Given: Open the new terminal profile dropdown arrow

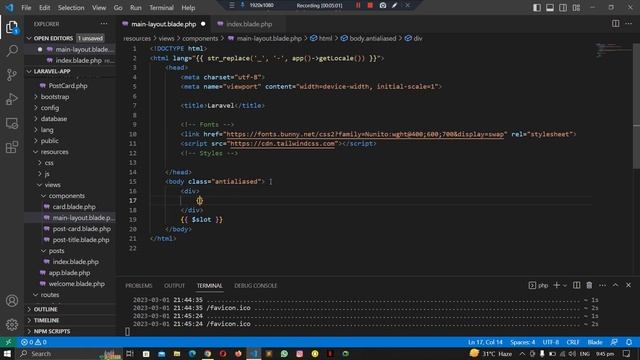Looking at the screenshot, I should pos(565,285).
